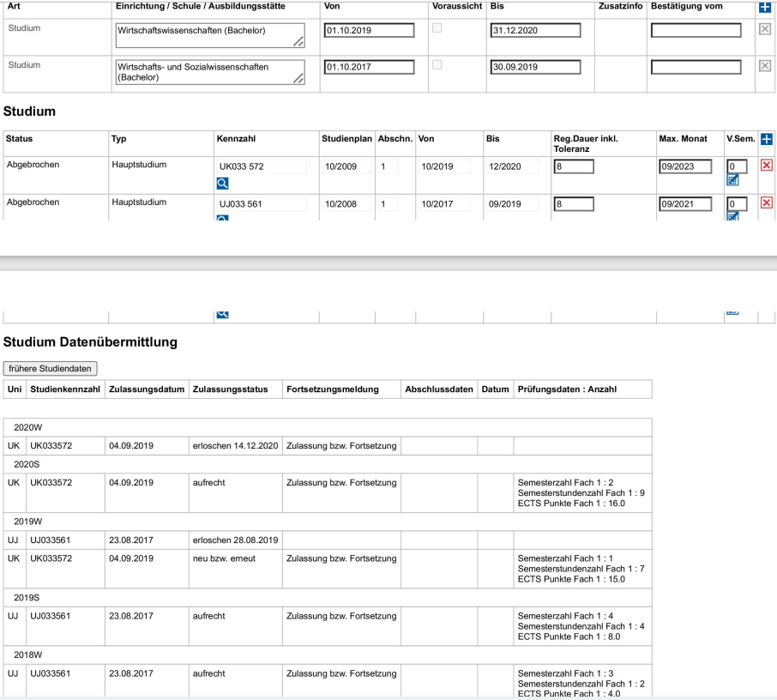Click the Bis date field showing 31.12.2020
The height and width of the screenshot is (700, 777).
click(x=535, y=30)
